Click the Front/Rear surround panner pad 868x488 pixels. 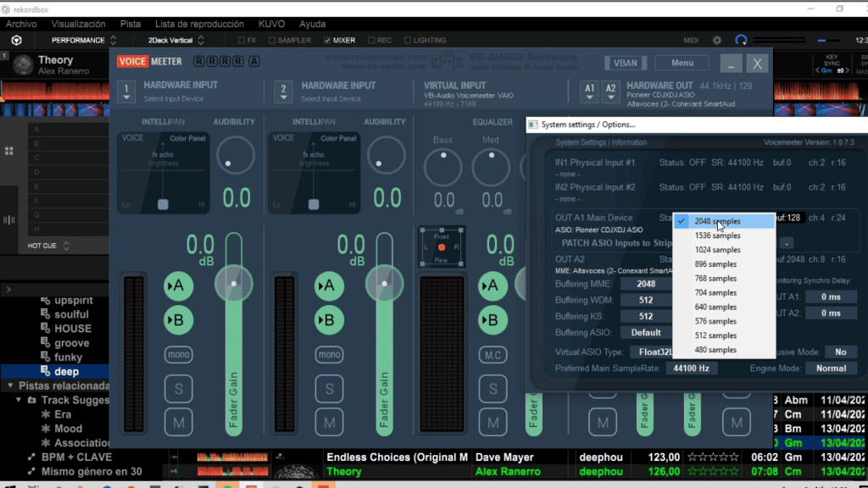coord(441,247)
